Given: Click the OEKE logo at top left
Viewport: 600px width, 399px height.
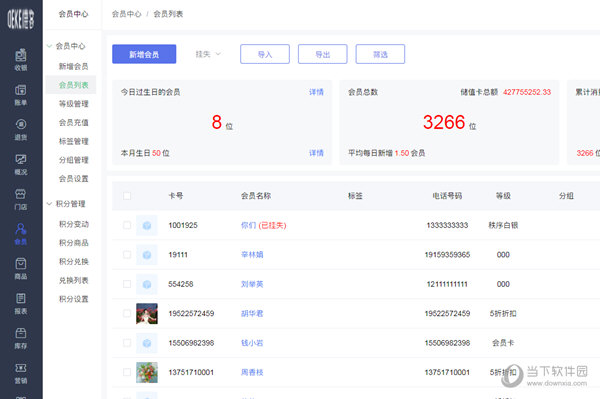Looking at the screenshot, I should (x=21, y=19).
